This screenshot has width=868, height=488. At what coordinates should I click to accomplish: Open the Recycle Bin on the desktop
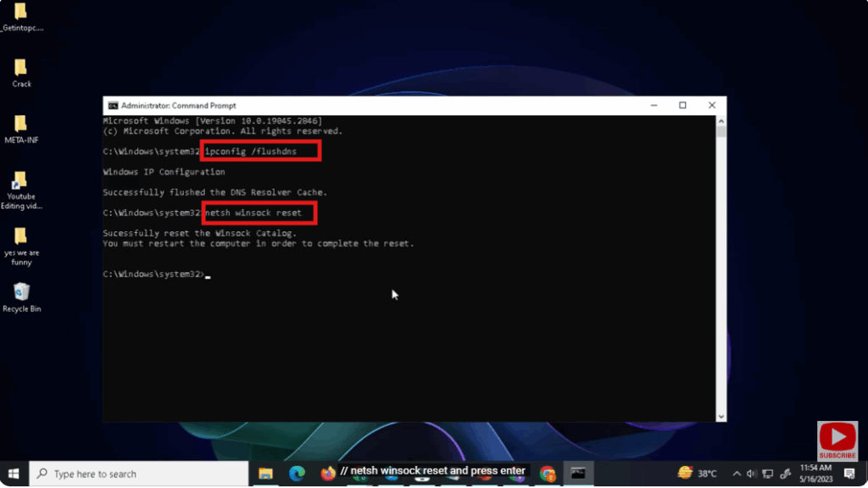(21, 292)
